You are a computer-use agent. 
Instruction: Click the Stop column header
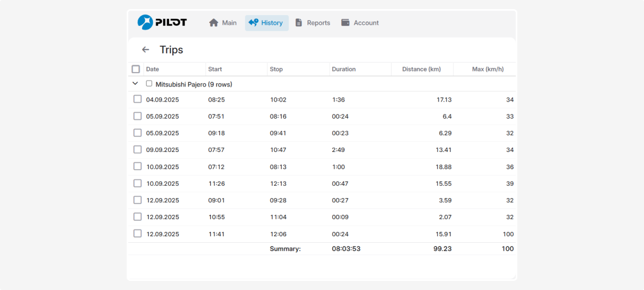[276, 69]
